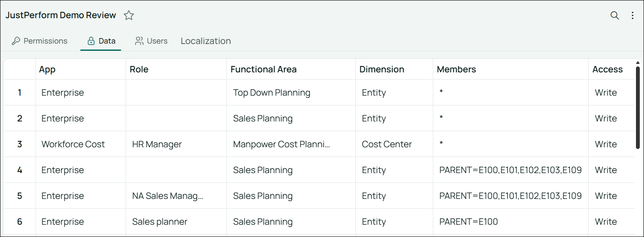
Task: Select row number 4
Action: [19, 170]
